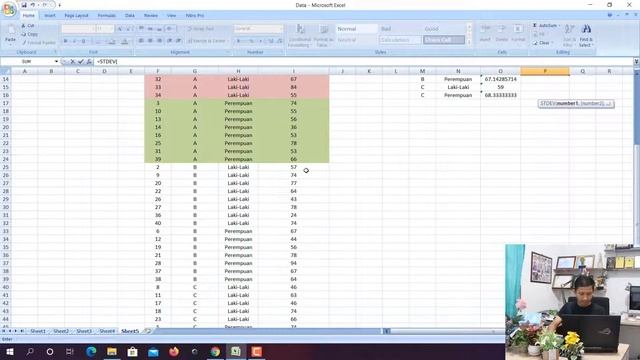Expand the cell styles gallery
Viewport: 640px width, 360px height.
(x=469, y=42)
